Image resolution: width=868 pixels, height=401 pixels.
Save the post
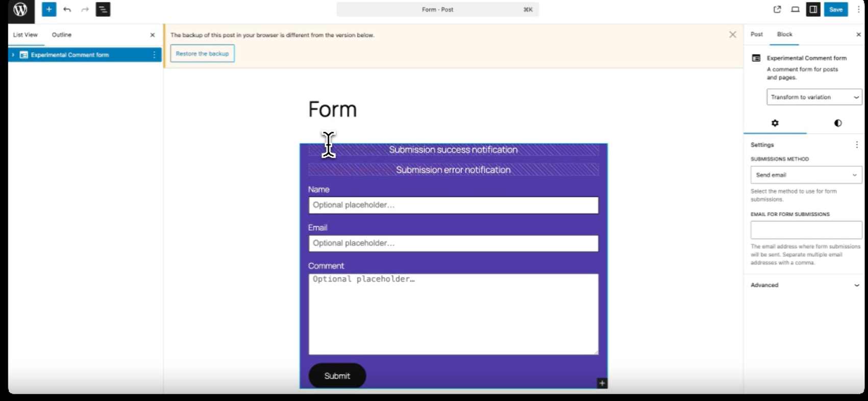[x=836, y=9]
